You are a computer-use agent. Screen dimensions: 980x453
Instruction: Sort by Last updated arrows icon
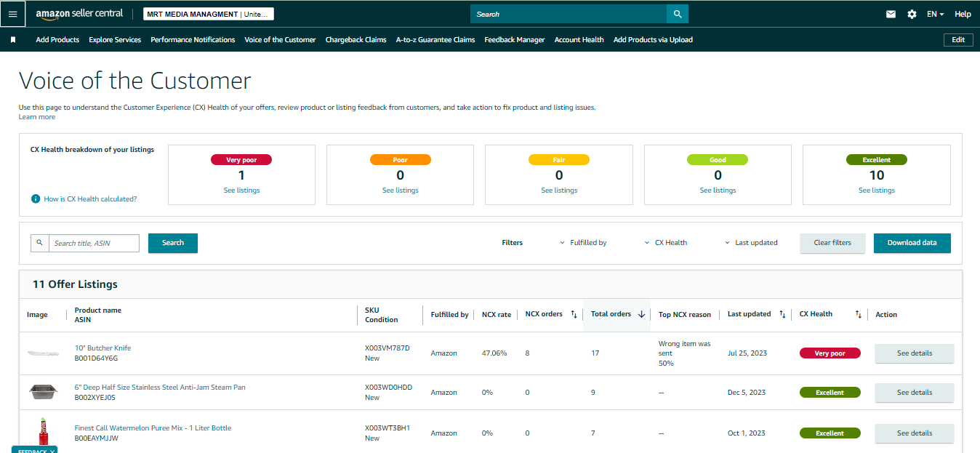pyautogui.click(x=782, y=314)
